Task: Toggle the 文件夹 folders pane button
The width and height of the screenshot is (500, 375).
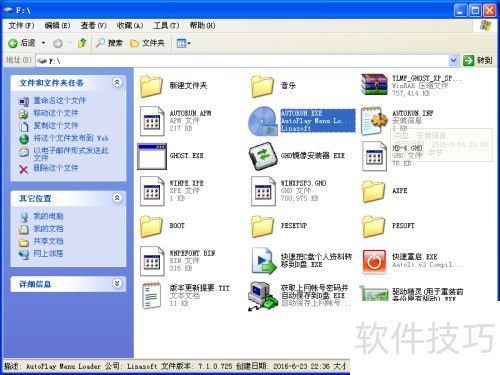Action: [147, 43]
